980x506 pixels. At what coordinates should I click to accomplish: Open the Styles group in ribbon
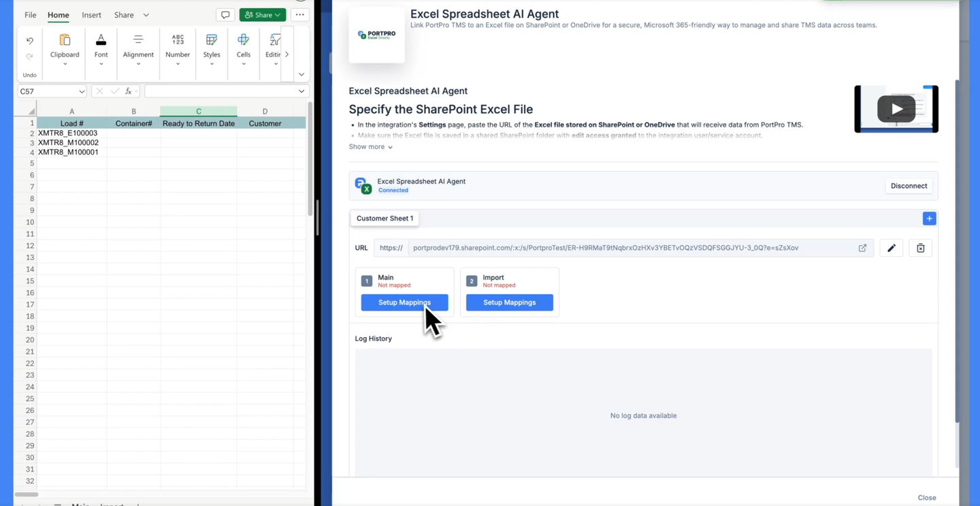point(212,50)
